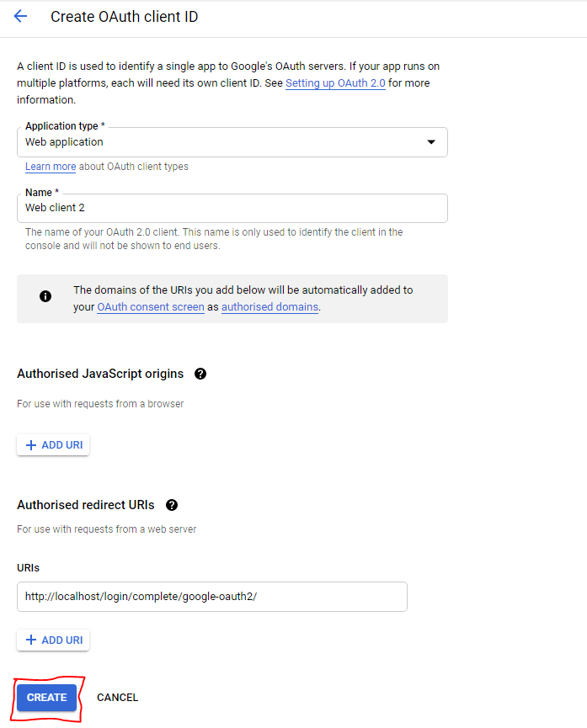Open the Web application type selector

[x=232, y=142]
